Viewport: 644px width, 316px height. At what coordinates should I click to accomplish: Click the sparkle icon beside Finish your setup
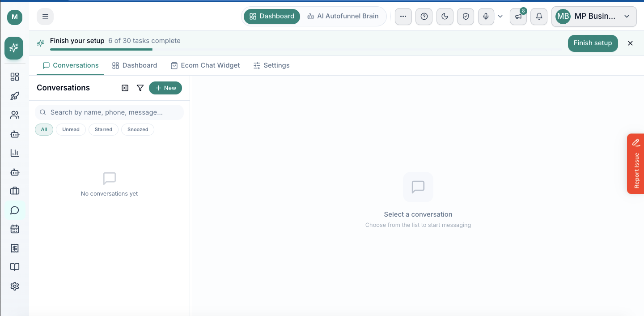pos(41,43)
